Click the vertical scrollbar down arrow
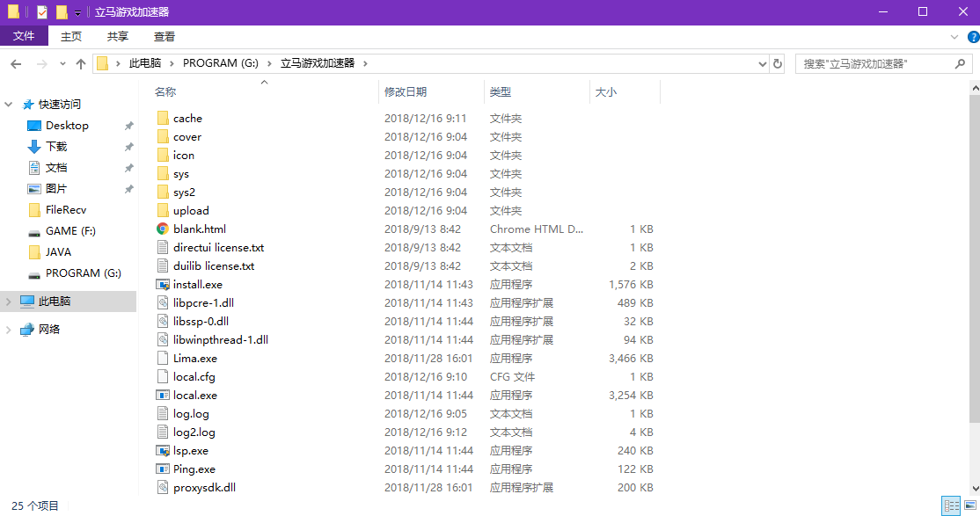980x516 pixels. [975, 489]
